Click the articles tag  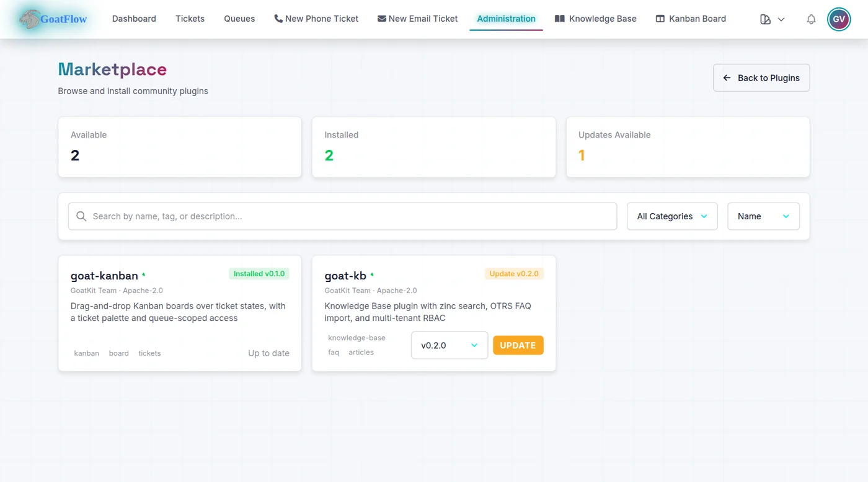[x=361, y=352]
